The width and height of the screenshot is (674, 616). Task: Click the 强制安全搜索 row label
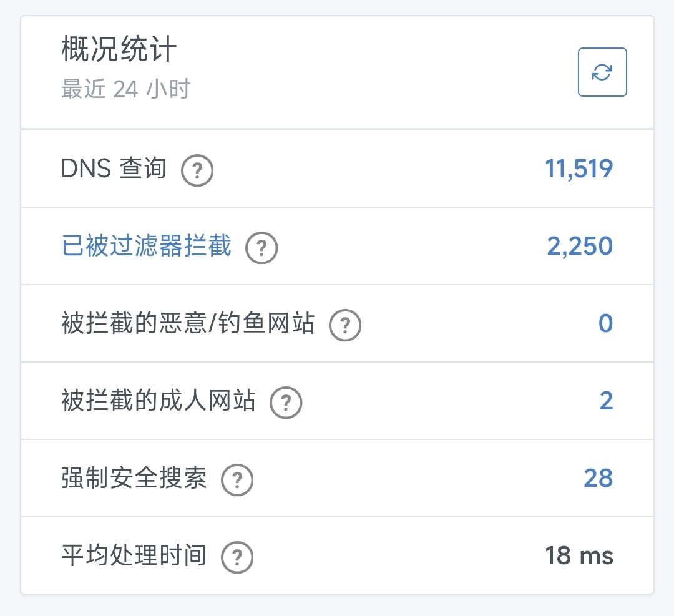(x=134, y=477)
